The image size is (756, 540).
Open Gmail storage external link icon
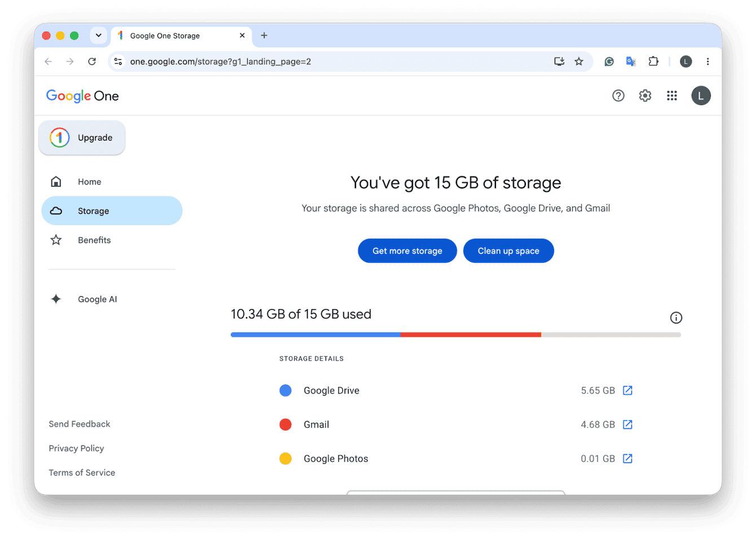[x=627, y=424]
